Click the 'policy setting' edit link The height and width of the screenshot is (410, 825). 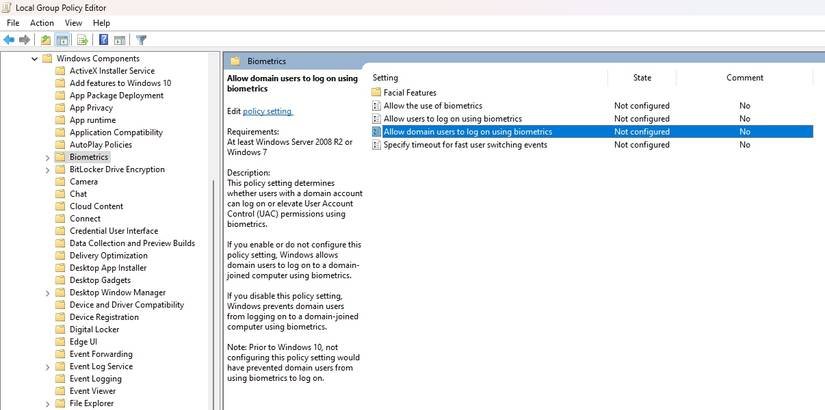point(268,111)
